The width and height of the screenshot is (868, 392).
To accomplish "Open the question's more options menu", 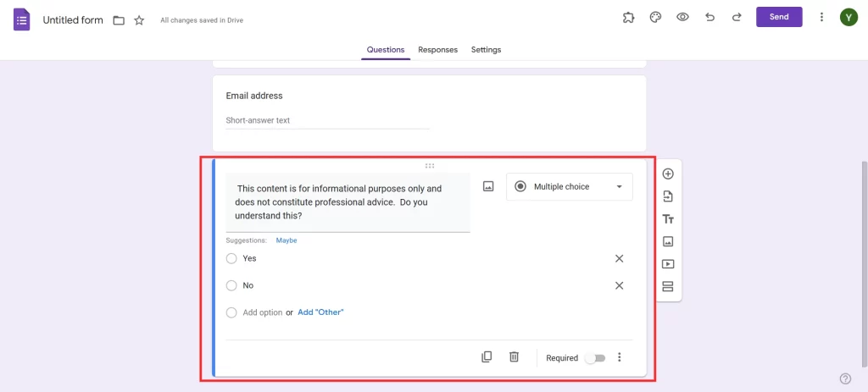I will coord(620,357).
